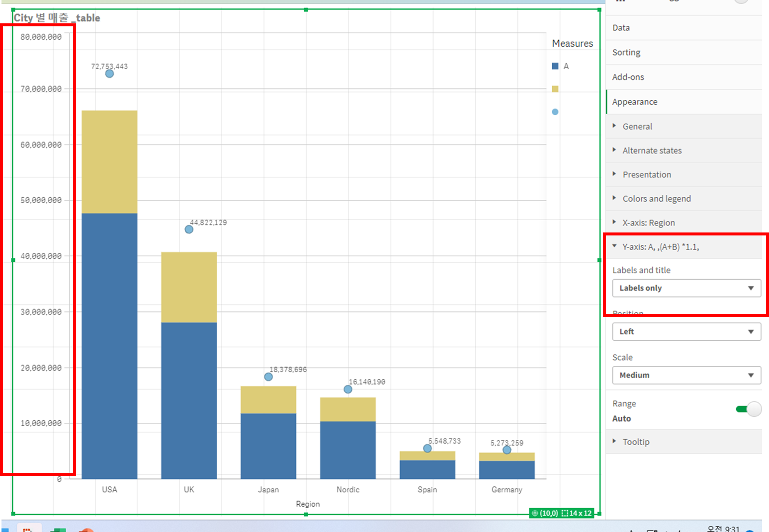
Task: Open the Tooltip settings section
Action: (636, 442)
